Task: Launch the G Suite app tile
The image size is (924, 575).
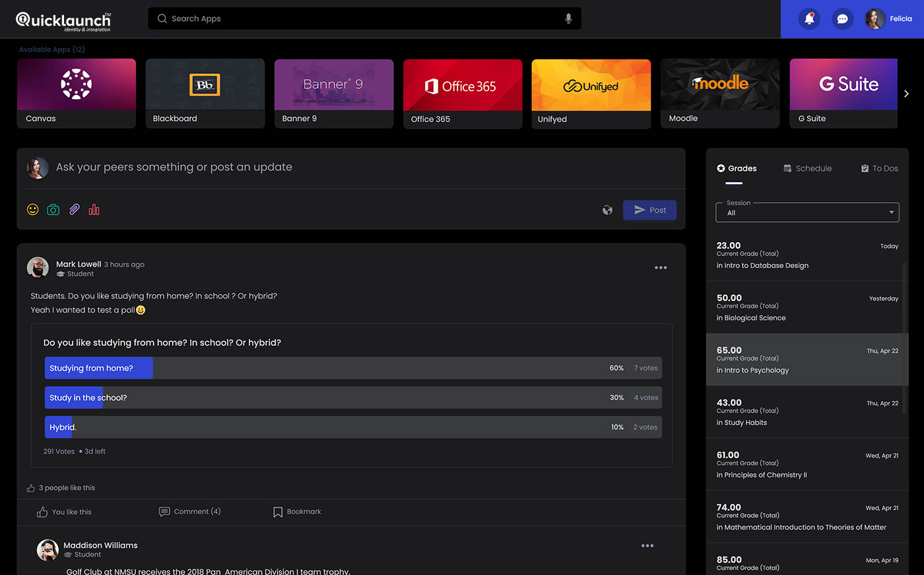Action: (x=843, y=93)
